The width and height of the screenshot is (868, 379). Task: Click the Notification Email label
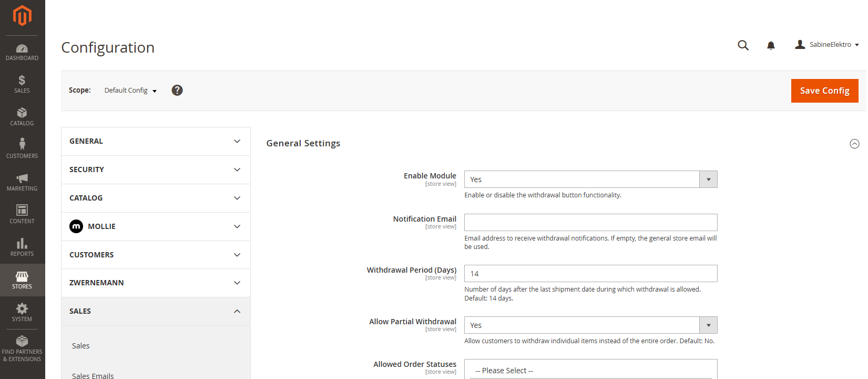(x=425, y=219)
